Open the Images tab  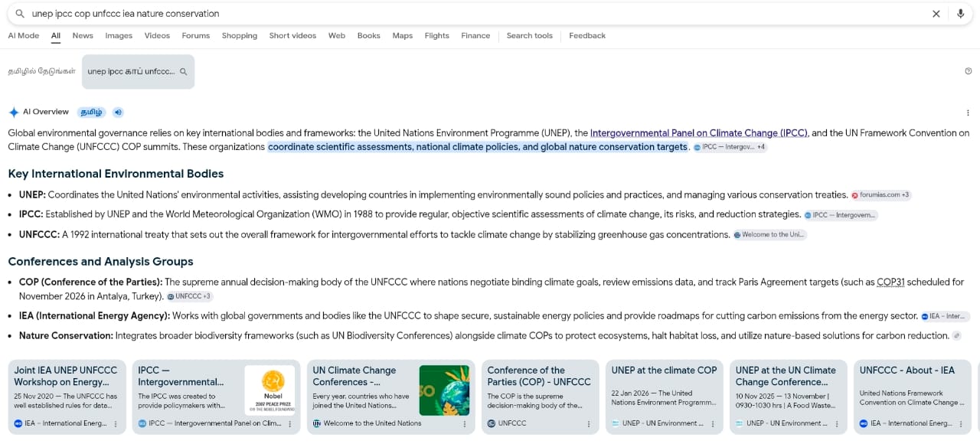tap(119, 36)
